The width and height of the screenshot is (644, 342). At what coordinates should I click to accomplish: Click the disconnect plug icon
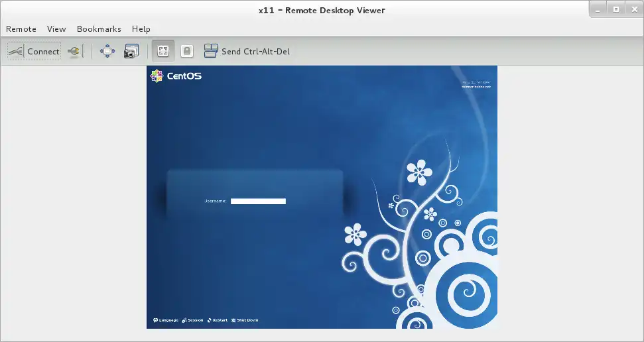click(x=75, y=51)
